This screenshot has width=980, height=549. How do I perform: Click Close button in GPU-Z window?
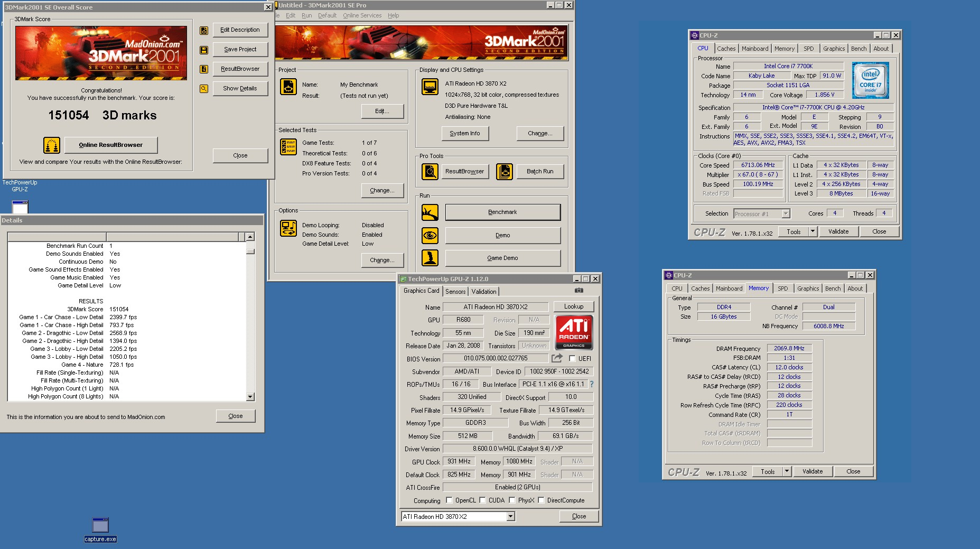pos(579,516)
